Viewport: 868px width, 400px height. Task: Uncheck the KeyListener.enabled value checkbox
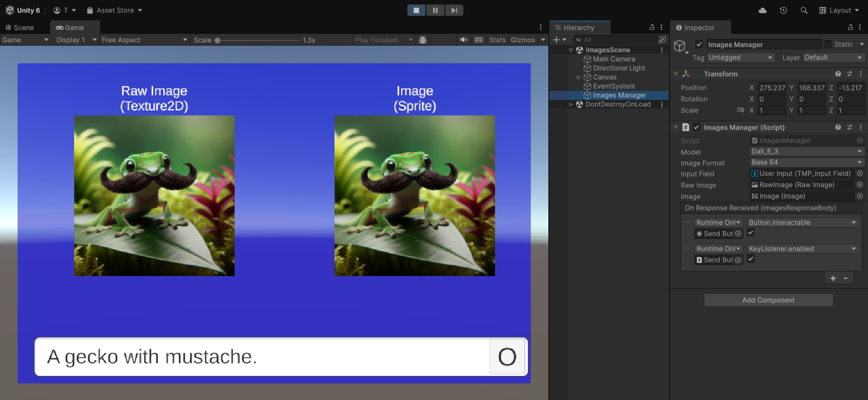pos(751,259)
